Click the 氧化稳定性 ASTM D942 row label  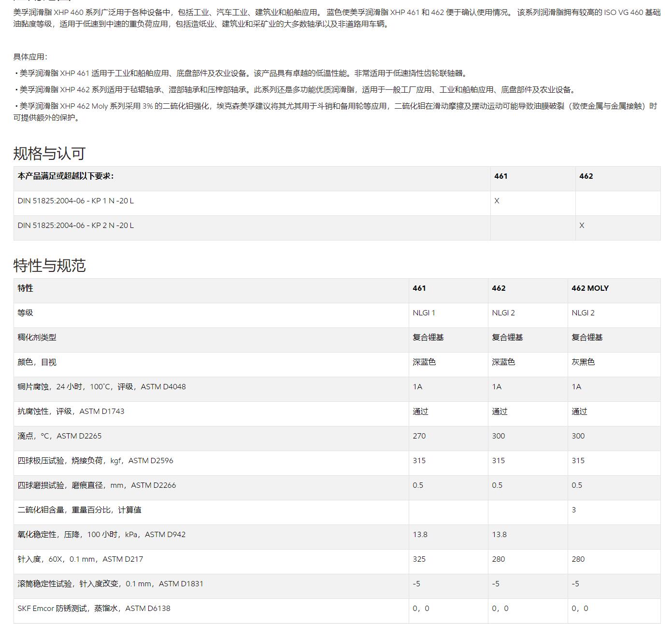tap(101, 535)
